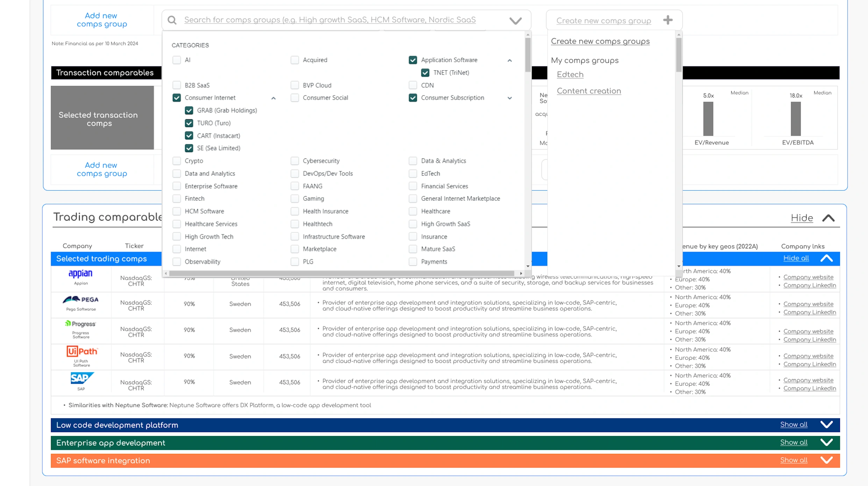Click the SAP company logo
Image resolution: width=868 pixels, height=486 pixels.
pos(82,378)
